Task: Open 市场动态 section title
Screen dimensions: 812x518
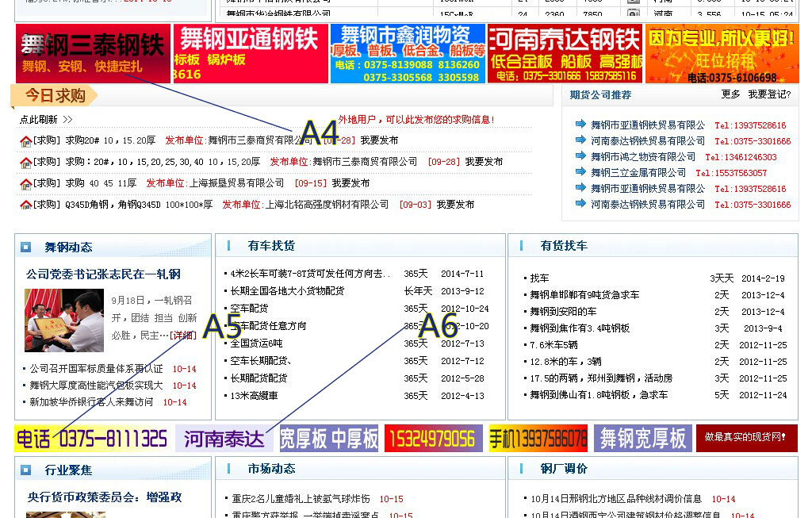Action: click(271, 468)
